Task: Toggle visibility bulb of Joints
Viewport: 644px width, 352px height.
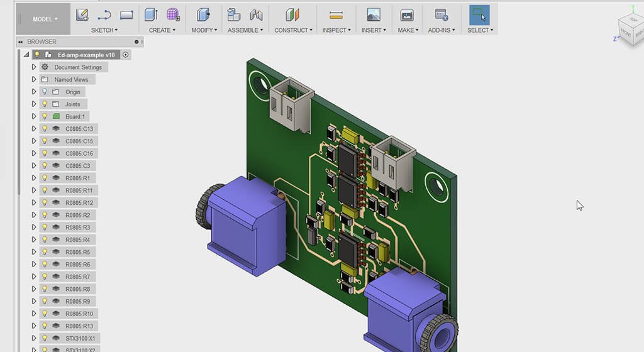Action: coord(45,104)
